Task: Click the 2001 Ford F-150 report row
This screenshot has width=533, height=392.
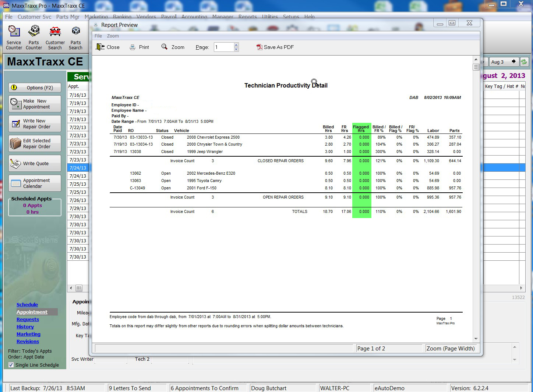Action: coord(285,188)
